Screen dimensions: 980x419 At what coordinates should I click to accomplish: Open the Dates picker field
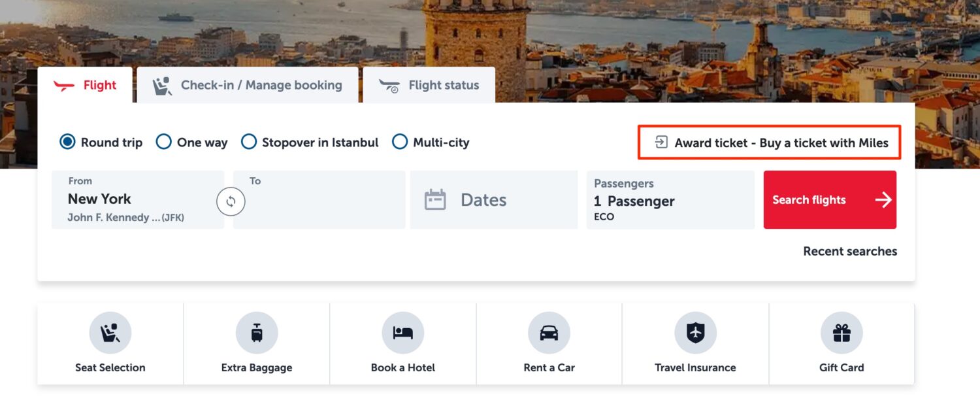coord(493,200)
